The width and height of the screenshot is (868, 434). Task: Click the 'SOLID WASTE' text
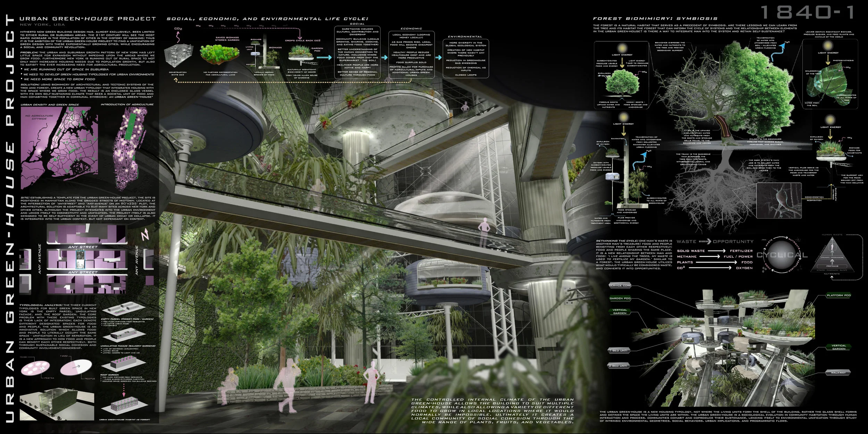pyautogui.click(x=691, y=251)
